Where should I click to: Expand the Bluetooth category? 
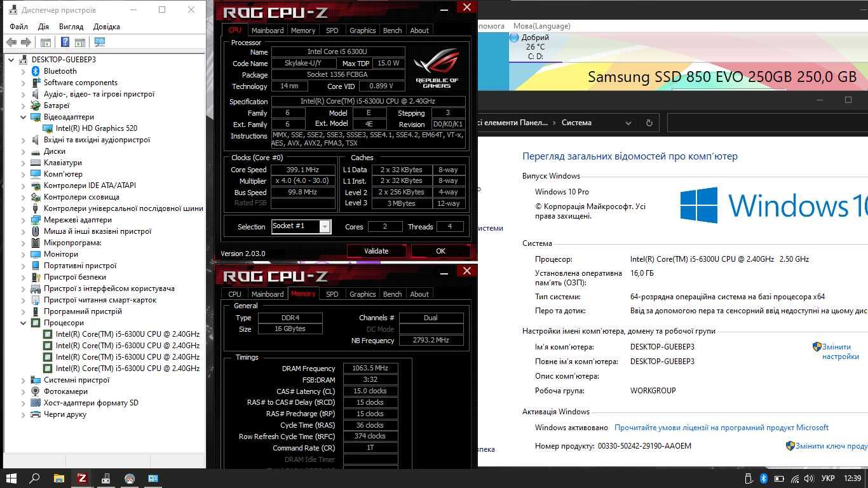point(24,71)
